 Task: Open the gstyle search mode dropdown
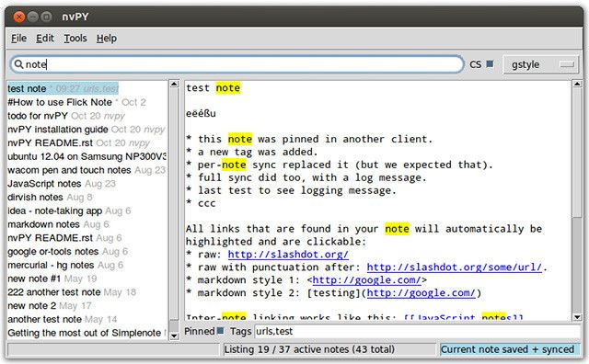pos(540,64)
